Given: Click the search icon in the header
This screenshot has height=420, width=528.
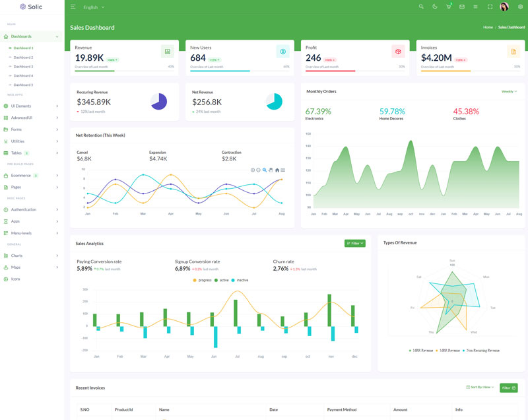Looking at the screenshot, I should (421, 7).
